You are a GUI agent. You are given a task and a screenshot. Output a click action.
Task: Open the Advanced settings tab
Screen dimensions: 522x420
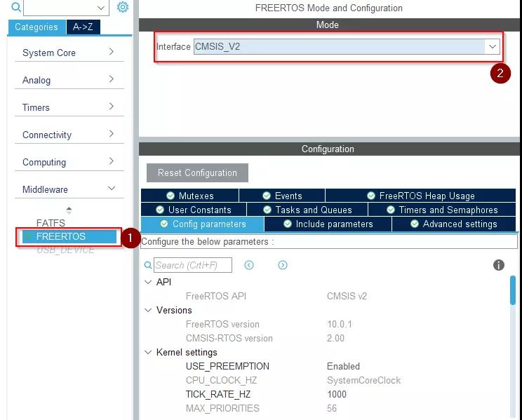[x=453, y=224]
